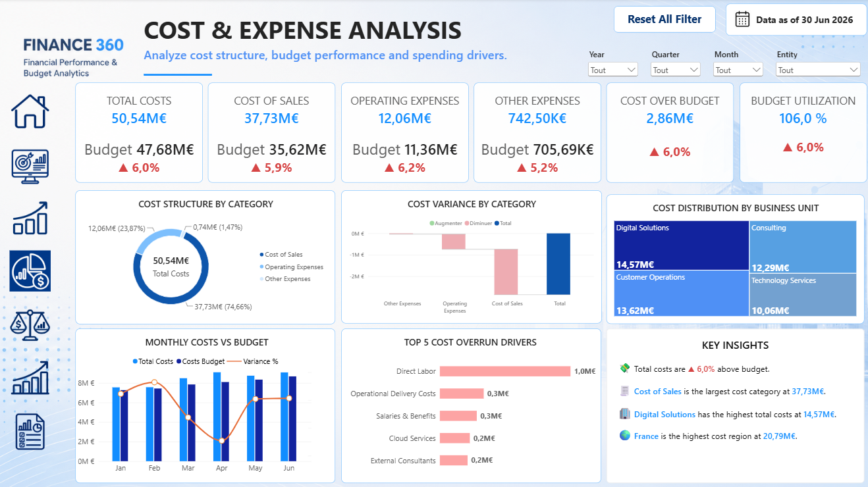Image resolution: width=868 pixels, height=487 pixels.
Task: Click the Cost of Sales link in Key Insights
Action: 658,392
